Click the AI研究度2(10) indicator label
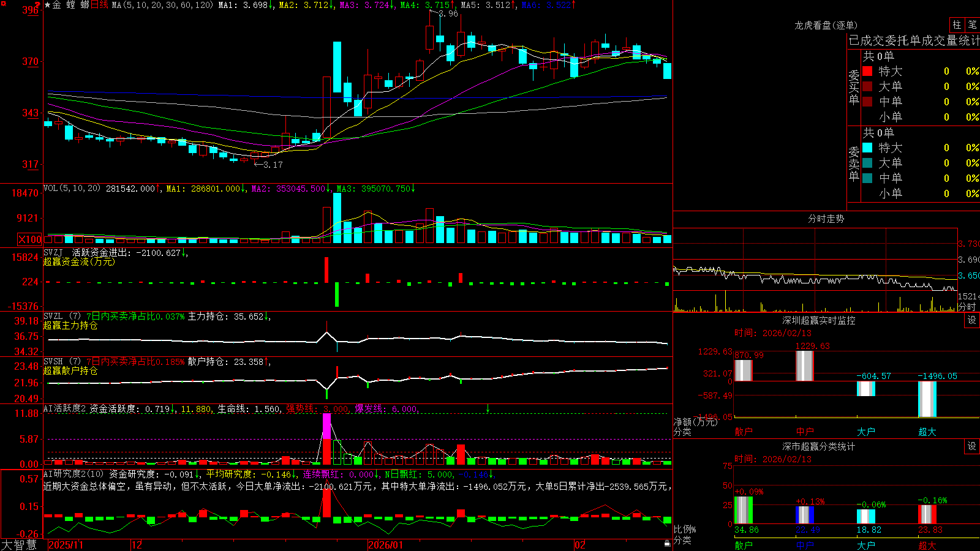Screen dimensions: 980x551 73,474
